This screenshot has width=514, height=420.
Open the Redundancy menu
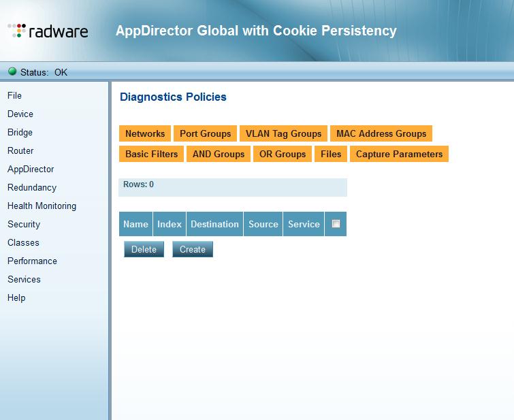click(x=32, y=187)
